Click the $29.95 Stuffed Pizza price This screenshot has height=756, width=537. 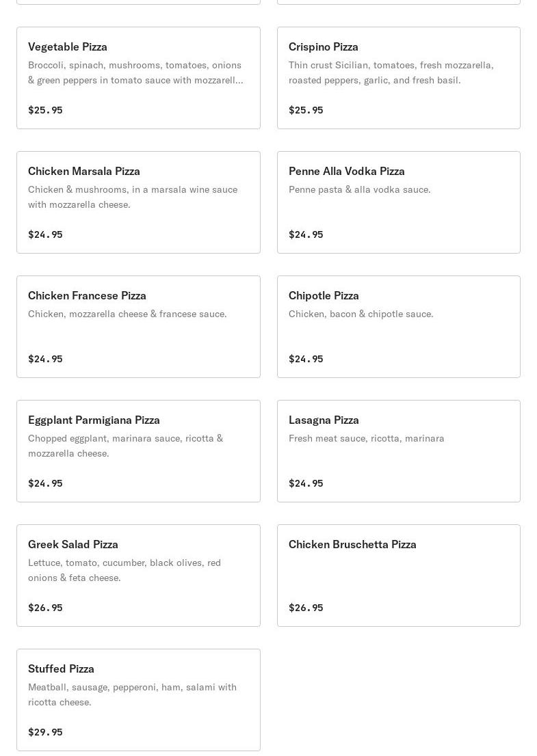pos(45,732)
